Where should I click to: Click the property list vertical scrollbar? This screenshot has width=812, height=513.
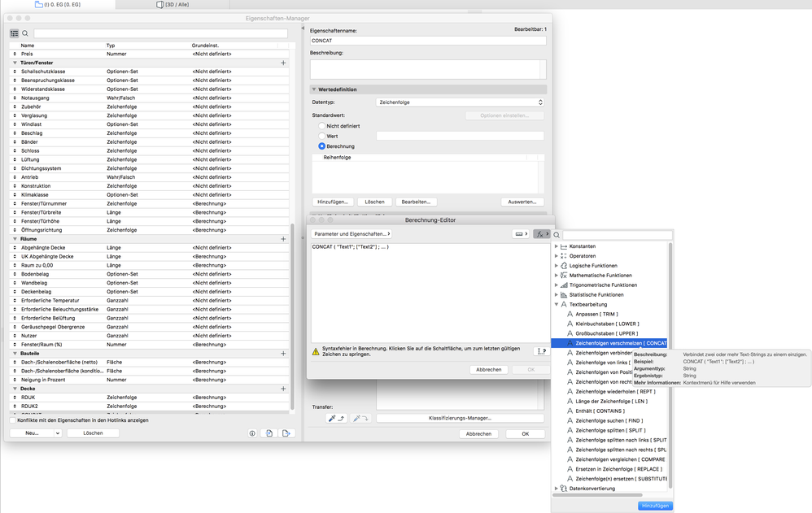[x=293, y=315]
